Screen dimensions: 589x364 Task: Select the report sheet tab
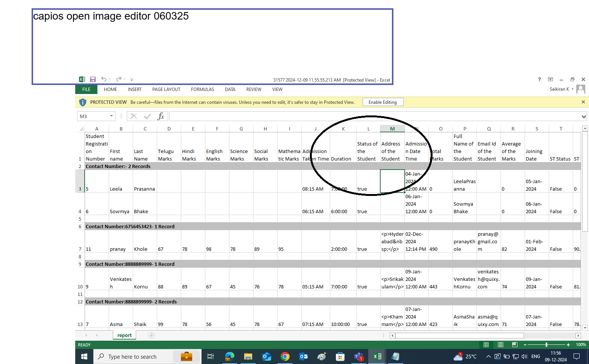[124, 335]
